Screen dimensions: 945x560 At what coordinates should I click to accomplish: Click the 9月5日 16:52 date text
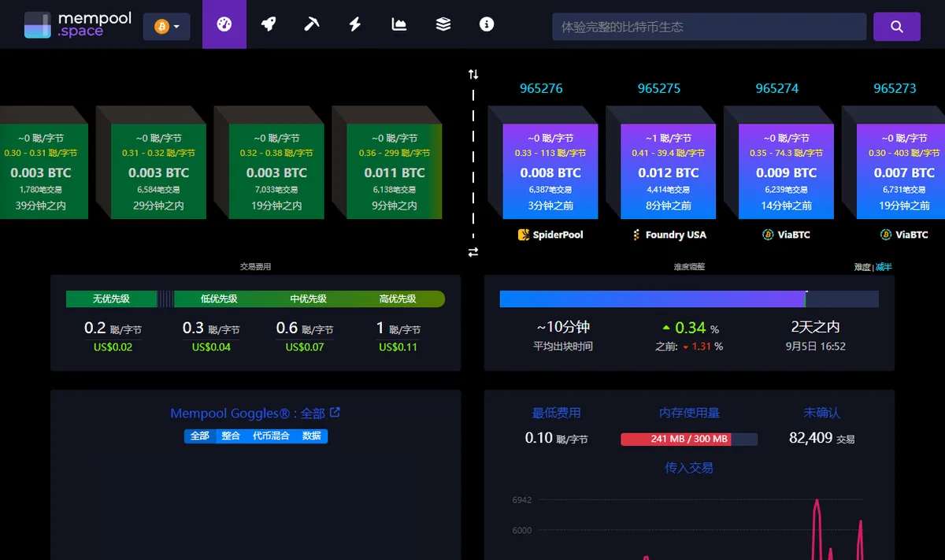[x=816, y=347]
